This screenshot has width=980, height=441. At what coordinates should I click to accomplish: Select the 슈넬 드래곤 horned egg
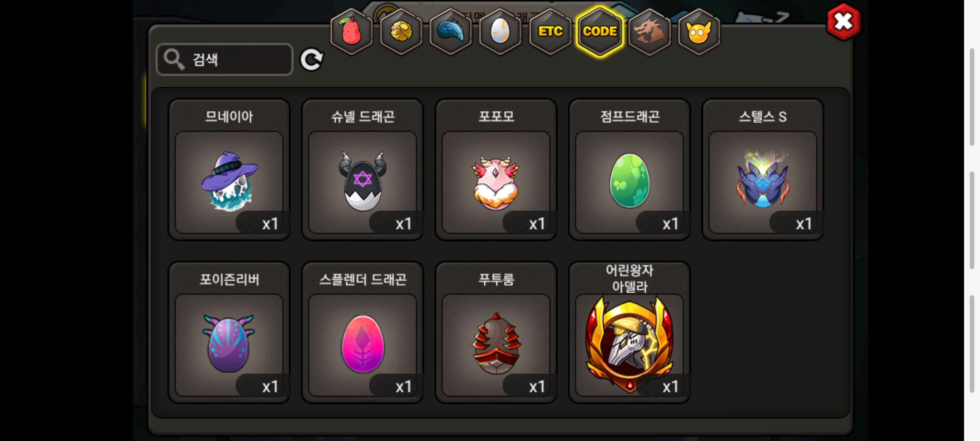363,169
